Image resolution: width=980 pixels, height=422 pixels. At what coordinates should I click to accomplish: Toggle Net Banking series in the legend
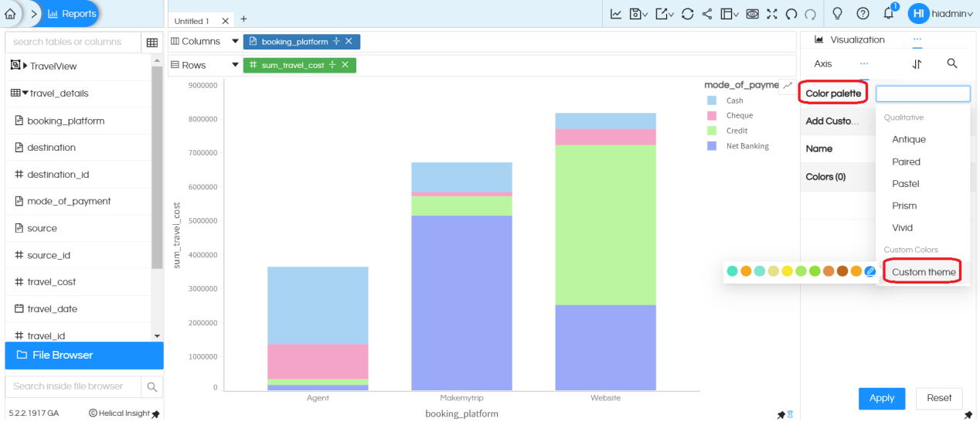[738, 145]
